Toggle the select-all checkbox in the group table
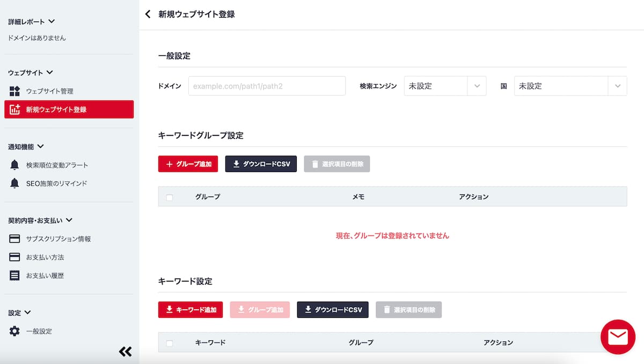644x364 pixels. pos(169,197)
